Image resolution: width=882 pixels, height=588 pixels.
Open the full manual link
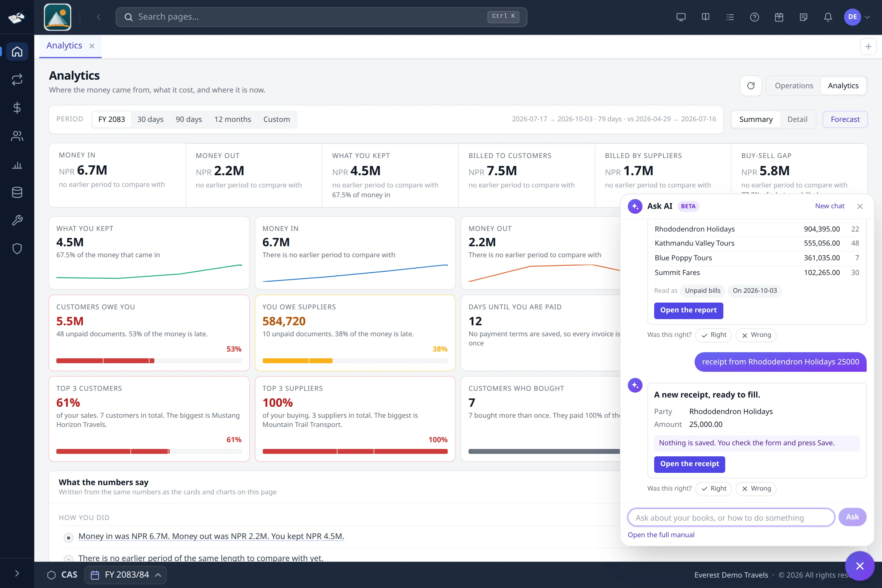coord(661,535)
